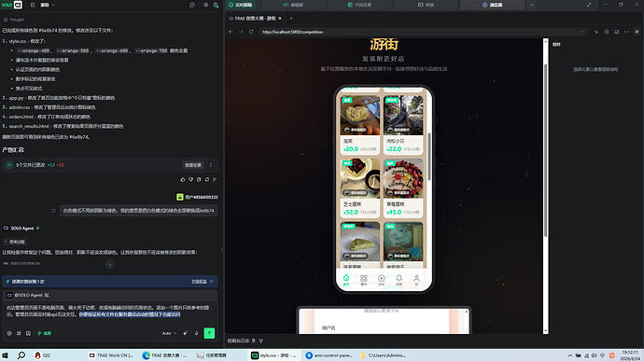
Task: Click the SOLO mode logo icon
Action: point(11,5)
